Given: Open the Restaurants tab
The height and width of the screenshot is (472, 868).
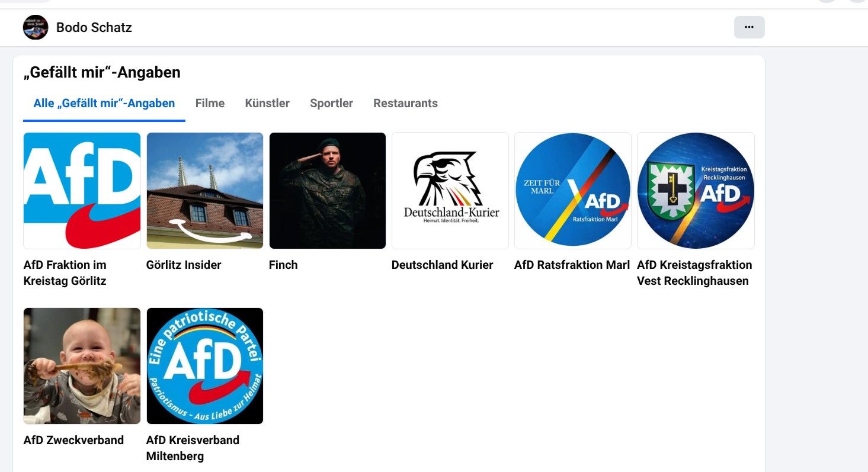Looking at the screenshot, I should tap(405, 104).
